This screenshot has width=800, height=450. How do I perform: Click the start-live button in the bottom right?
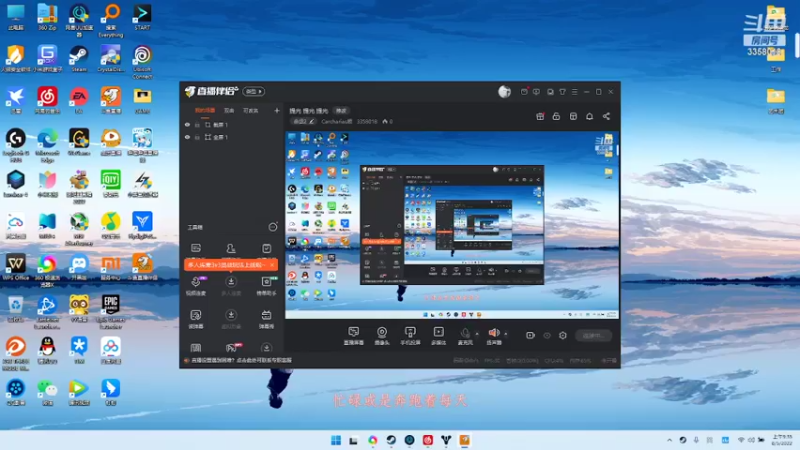click(593, 335)
